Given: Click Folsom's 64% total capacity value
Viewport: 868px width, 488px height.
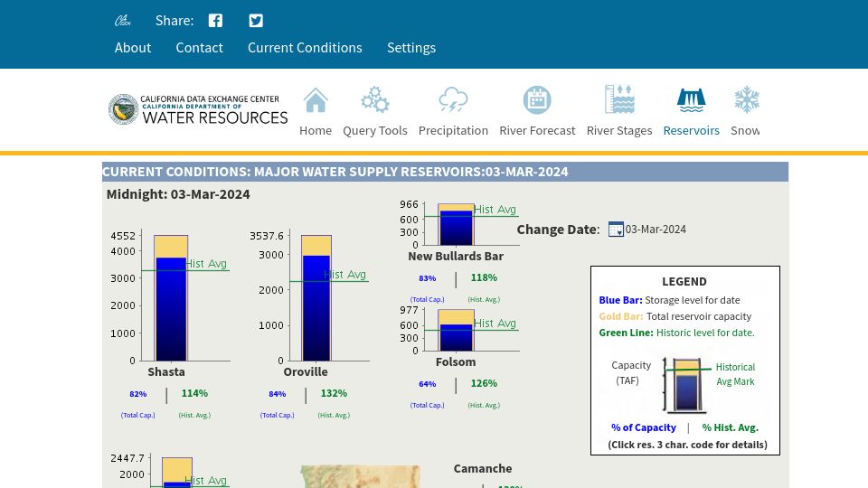Looking at the screenshot, I should 428,384.
